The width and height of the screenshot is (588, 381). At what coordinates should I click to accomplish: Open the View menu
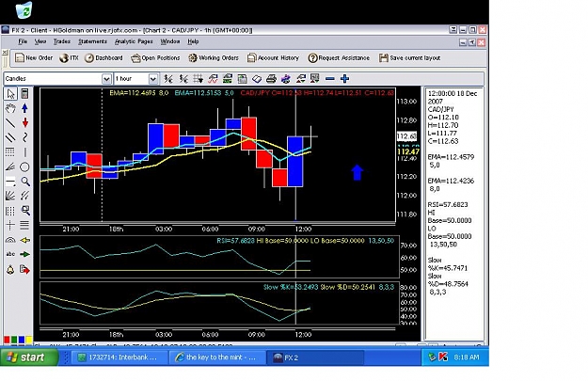point(40,41)
